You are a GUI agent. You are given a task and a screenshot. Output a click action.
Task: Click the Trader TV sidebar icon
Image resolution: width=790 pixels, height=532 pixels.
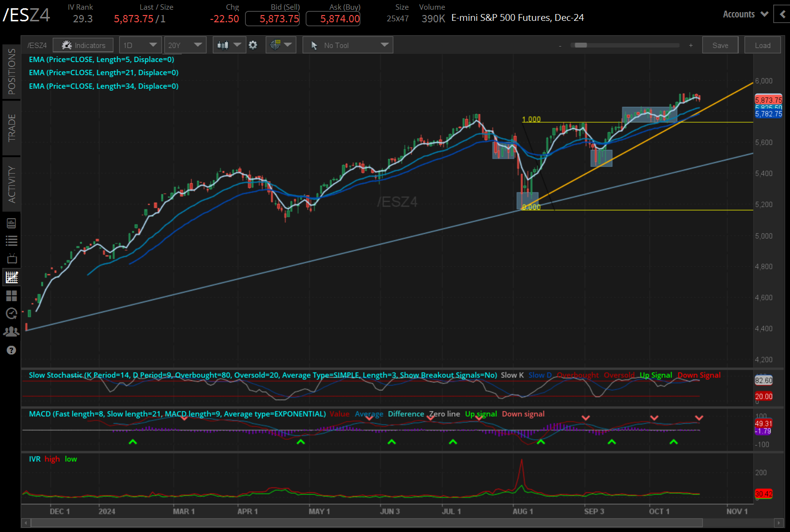(12, 258)
